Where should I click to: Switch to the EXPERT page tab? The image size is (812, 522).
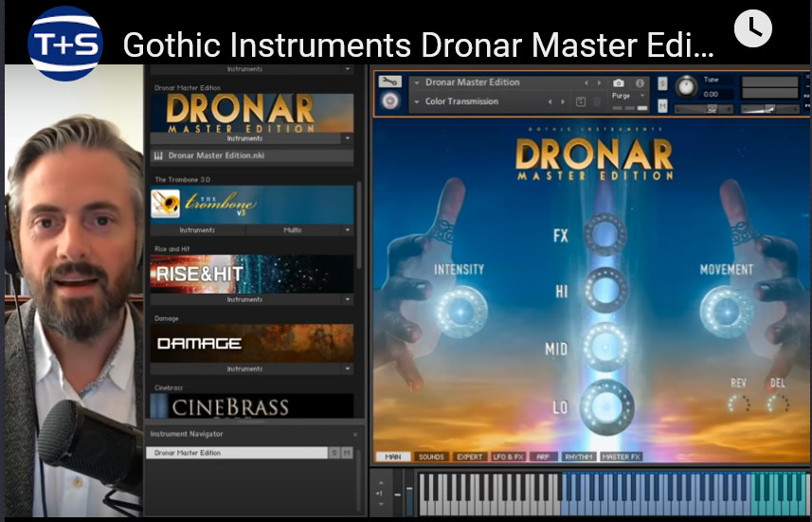click(469, 457)
